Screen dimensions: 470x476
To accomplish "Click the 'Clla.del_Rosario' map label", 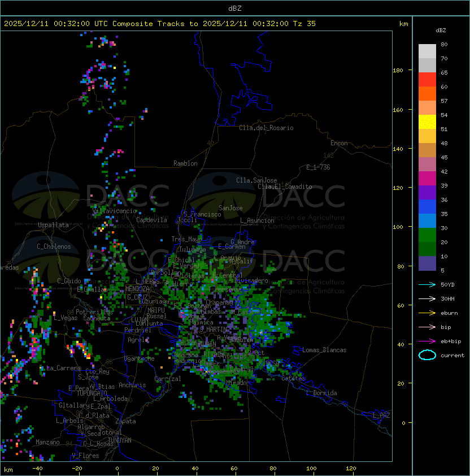I will click(266, 128).
